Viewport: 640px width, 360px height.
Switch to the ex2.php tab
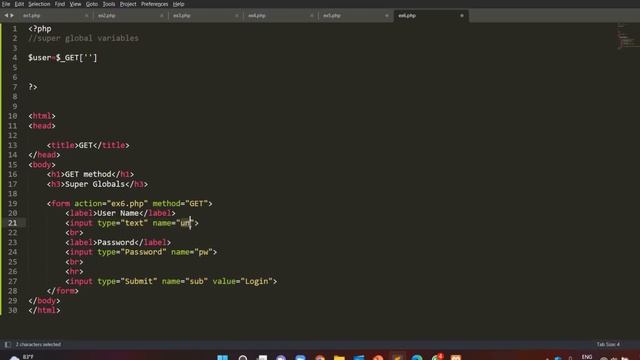point(107,16)
